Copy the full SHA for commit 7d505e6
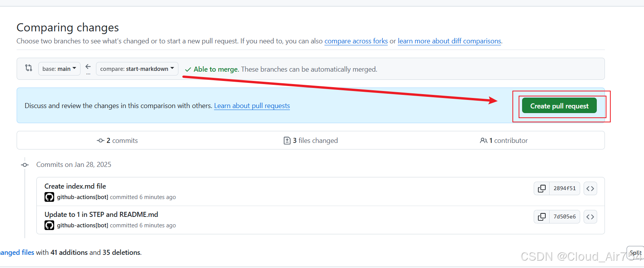This screenshot has width=644, height=268. click(x=542, y=216)
